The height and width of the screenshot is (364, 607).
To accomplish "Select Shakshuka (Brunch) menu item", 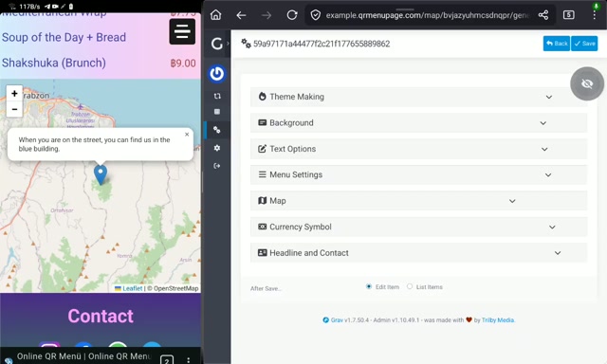I will [54, 63].
